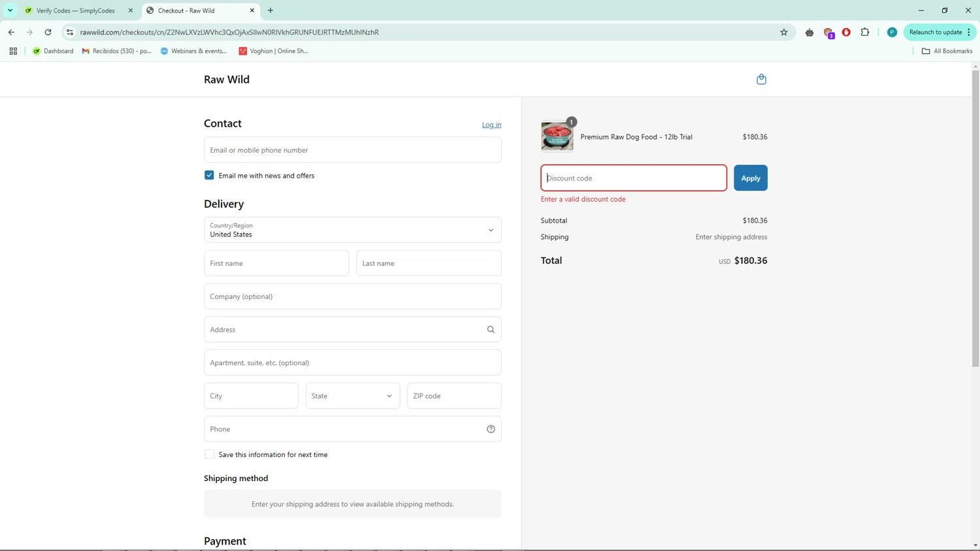Click the address search magnifier icon
The image size is (980, 551).
[491, 330]
